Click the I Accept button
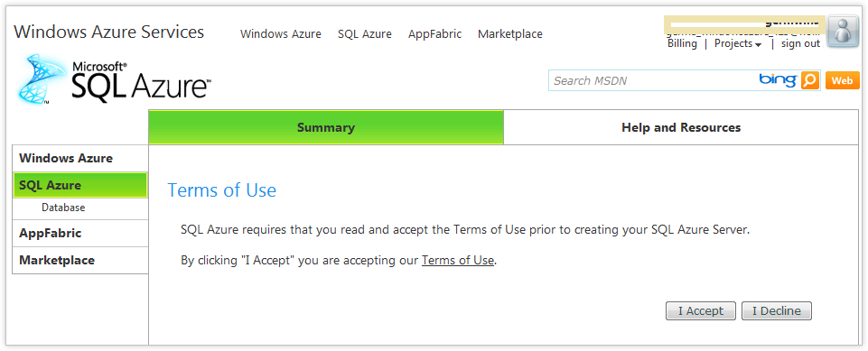The image size is (868, 351). click(x=701, y=310)
